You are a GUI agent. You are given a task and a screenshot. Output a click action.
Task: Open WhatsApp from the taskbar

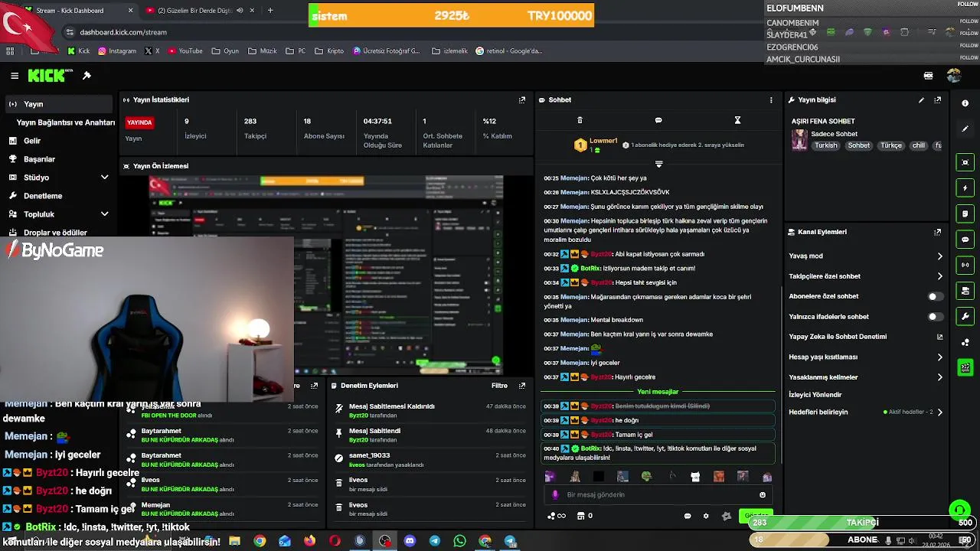tap(459, 541)
